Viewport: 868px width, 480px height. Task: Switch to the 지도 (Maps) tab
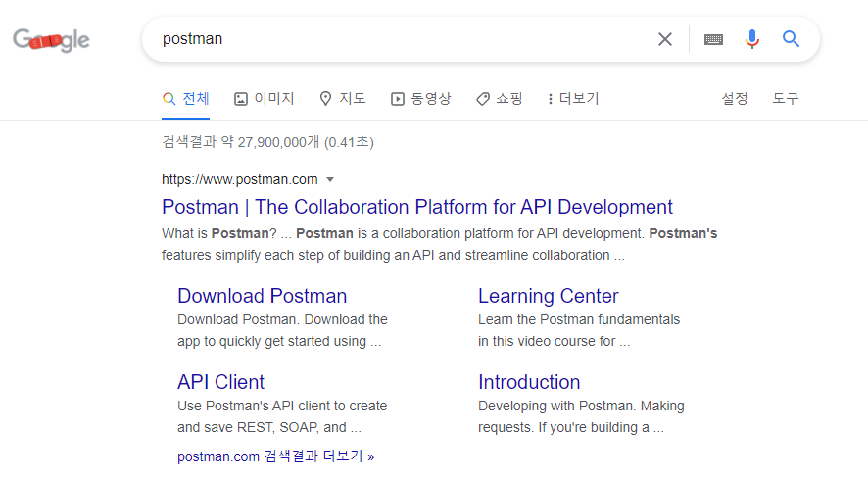click(x=343, y=99)
